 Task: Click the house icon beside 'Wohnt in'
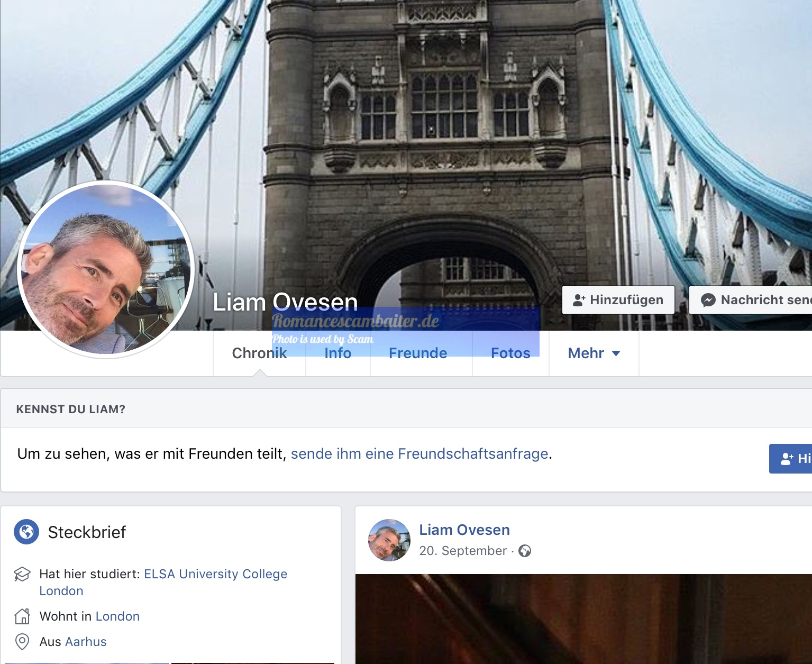[x=22, y=616]
